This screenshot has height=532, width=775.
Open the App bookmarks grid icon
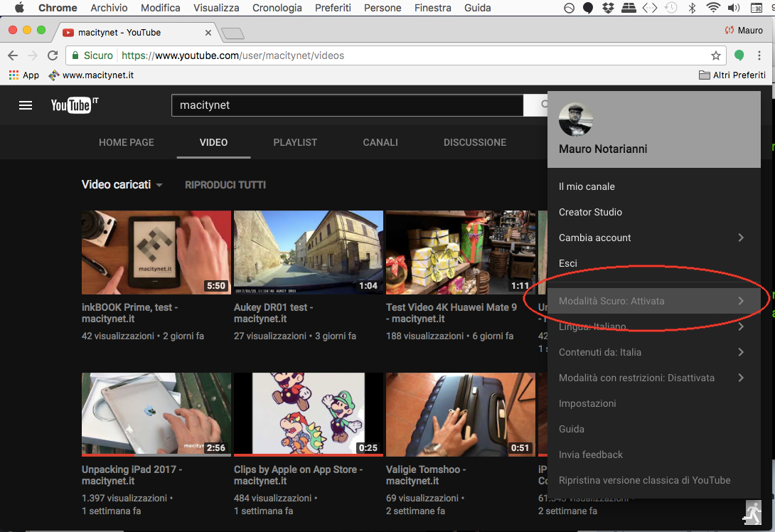14,75
